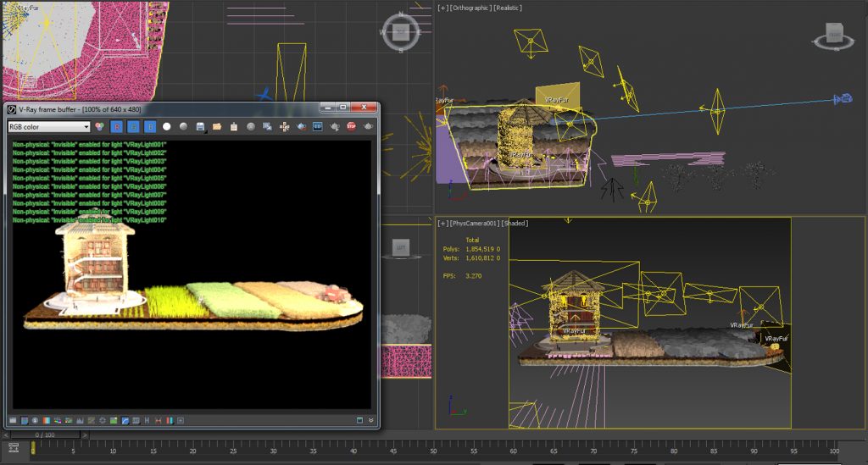The height and width of the screenshot is (465, 868).
Task: Expand the orthographic viewport [+] general menu
Action: pos(442,8)
